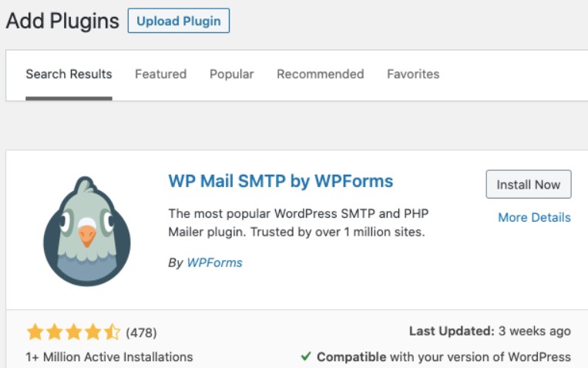
Task: Click the Upload Plugin button
Action: [178, 21]
